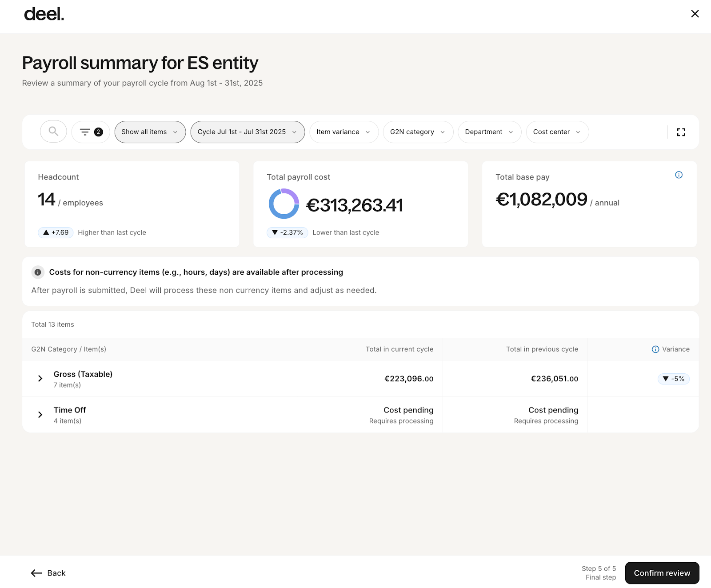This screenshot has width=711, height=588.
Task: Open the Item variance filter dropdown
Action: (x=344, y=132)
